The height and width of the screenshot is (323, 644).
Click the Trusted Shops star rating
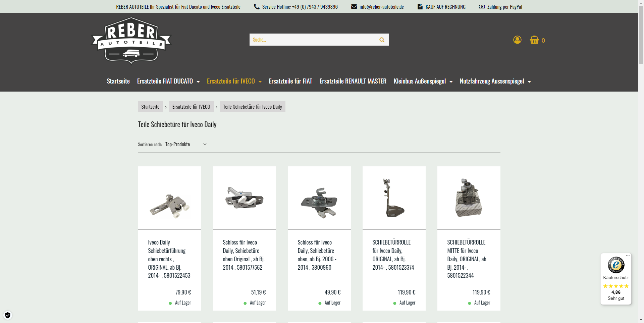click(616, 286)
